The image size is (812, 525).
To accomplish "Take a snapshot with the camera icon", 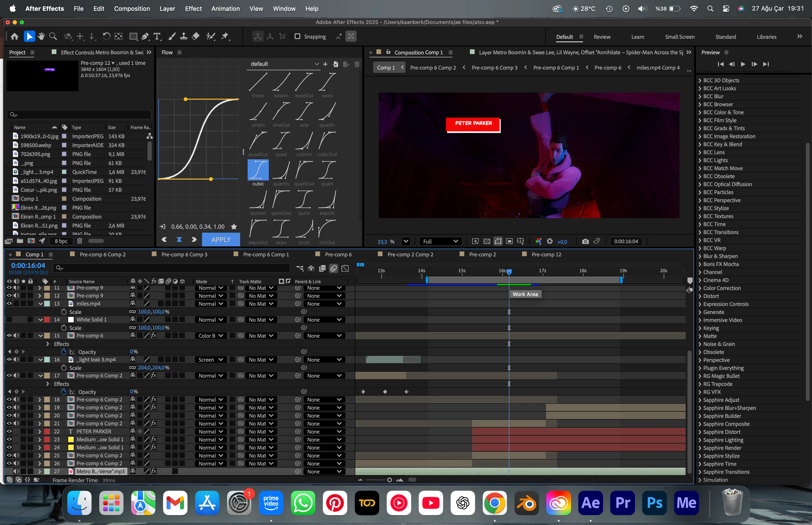I will pyautogui.click(x=585, y=241).
